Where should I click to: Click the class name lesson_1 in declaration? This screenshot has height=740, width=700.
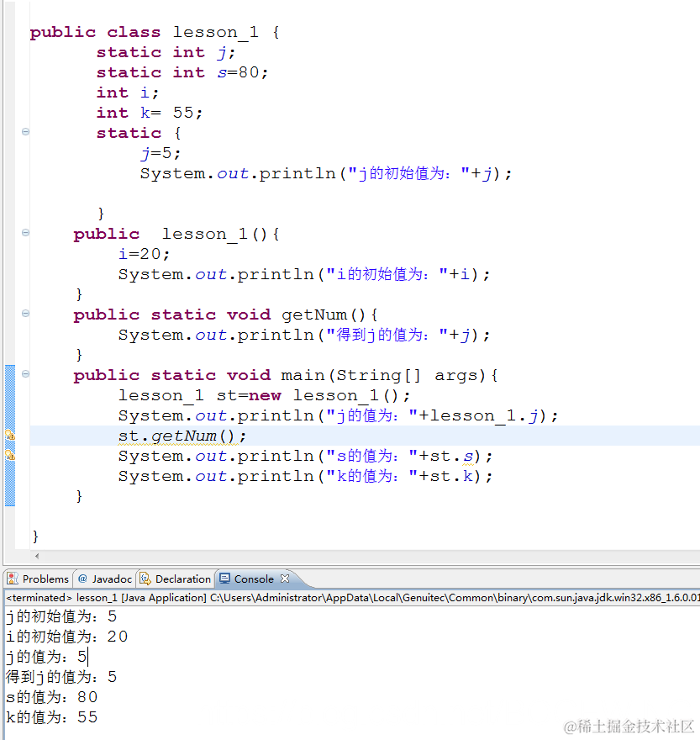click(x=216, y=32)
